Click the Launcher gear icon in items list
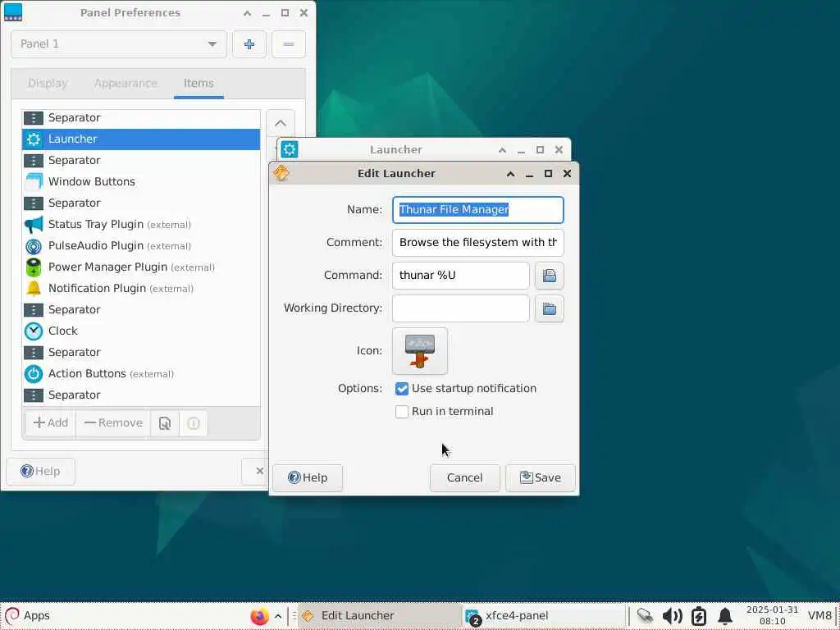Image resolution: width=840 pixels, height=630 pixels. [x=33, y=139]
